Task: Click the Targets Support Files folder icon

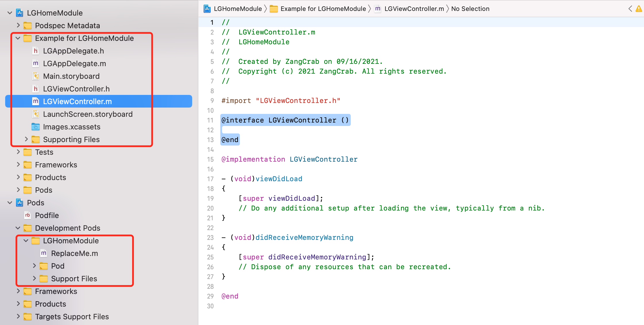Action: tap(28, 317)
